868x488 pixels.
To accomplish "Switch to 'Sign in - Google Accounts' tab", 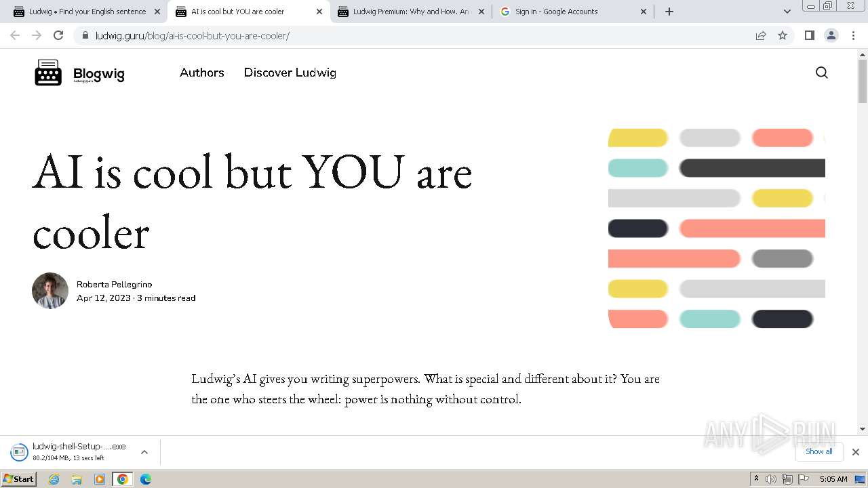I will 573,12.
